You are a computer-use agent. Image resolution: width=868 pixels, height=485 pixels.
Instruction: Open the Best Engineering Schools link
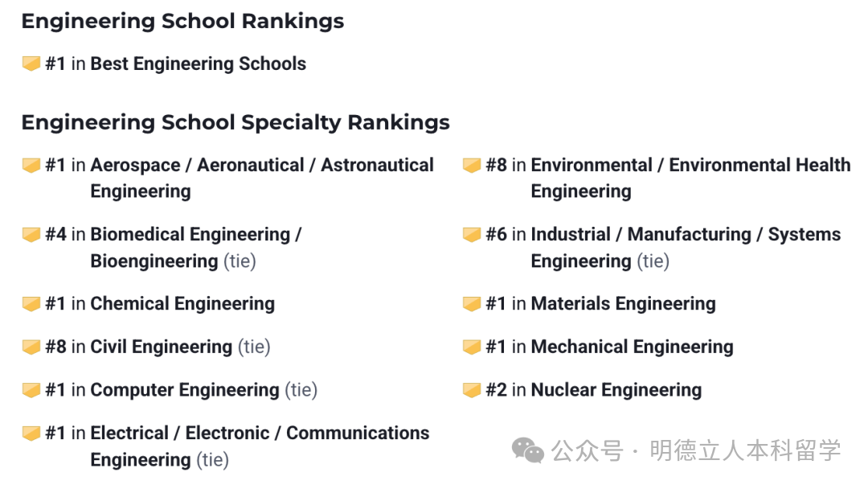click(x=199, y=64)
